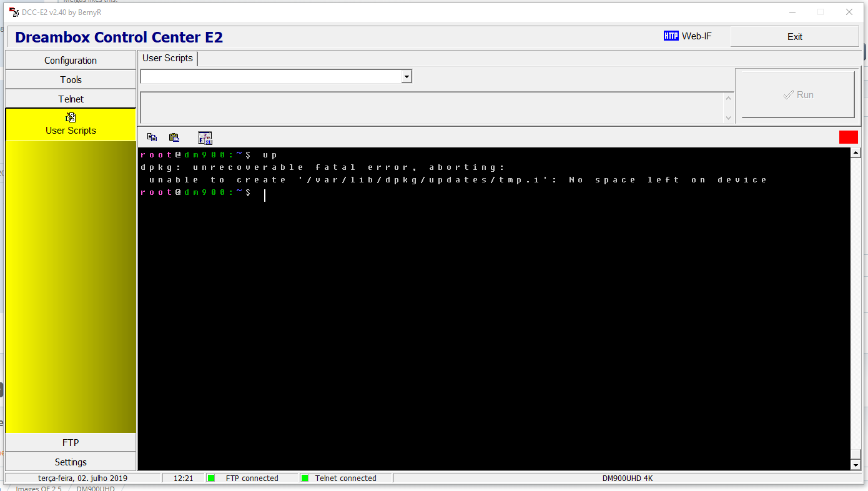The width and height of the screenshot is (868, 491).
Task: Switch to the Telnet section
Action: 71,99
